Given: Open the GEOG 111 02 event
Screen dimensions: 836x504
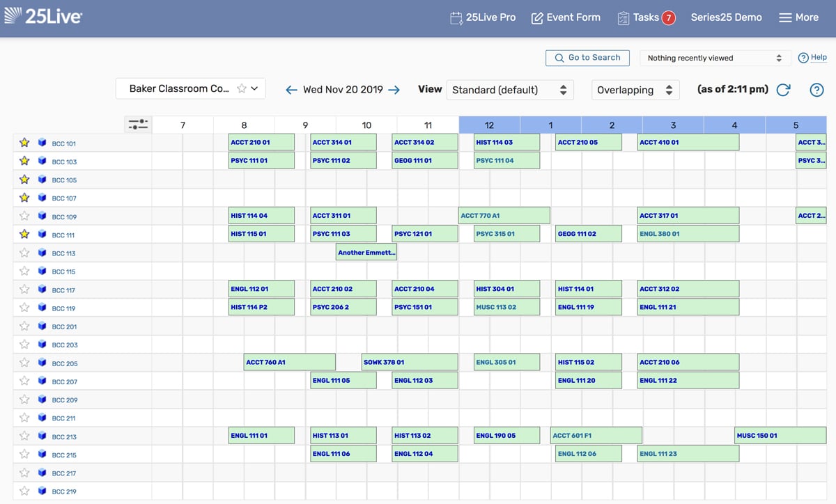Looking at the screenshot, I should [x=589, y=233].
